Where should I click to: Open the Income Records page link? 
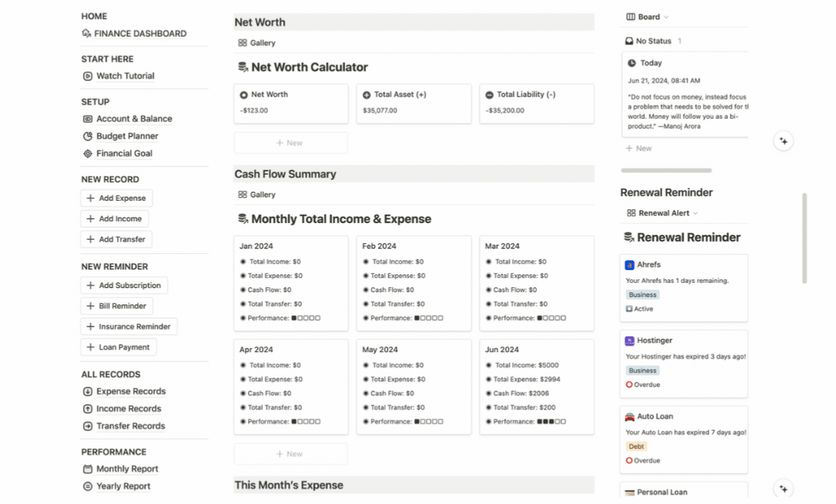(x=128, y=409)
